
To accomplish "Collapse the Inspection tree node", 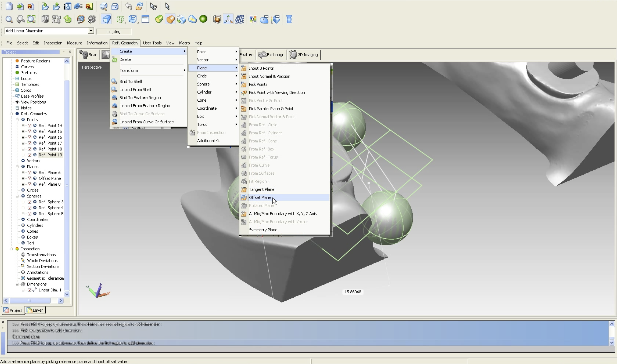I will 11,249.
